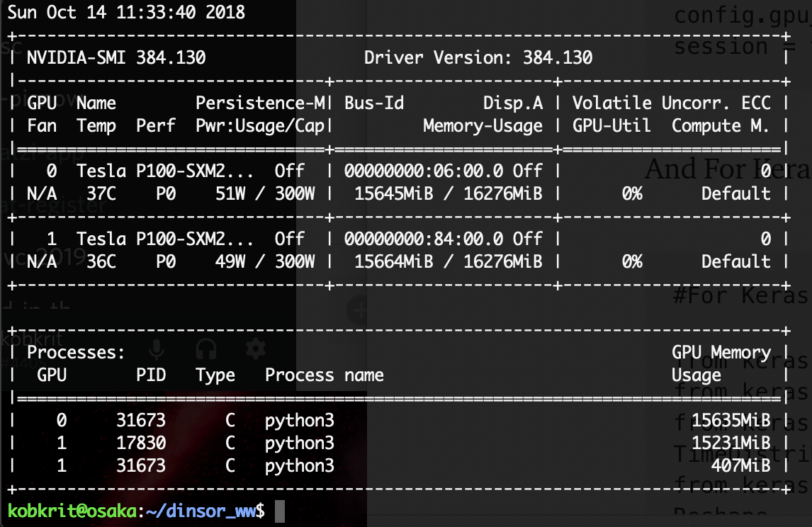The height and width of the screenshot is (527, 812).
Task: Click the 15645MiB / 16276MiB memory reading
Action: pos(448,193)
